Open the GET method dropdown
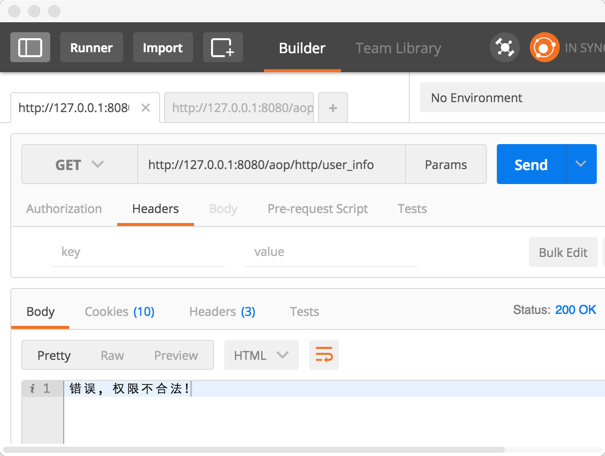605x456 pixels. click(x=79, y=165)
